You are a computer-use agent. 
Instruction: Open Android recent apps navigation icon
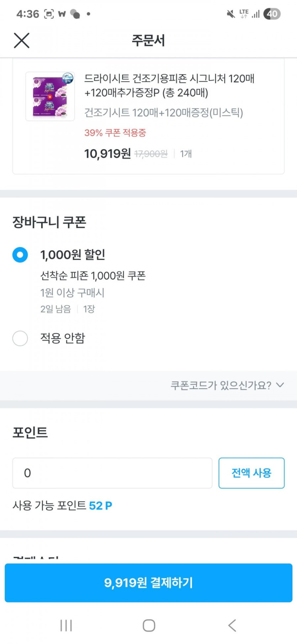click(x=66, y=625)
